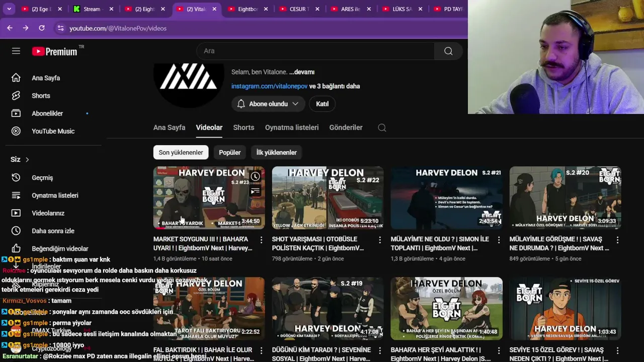Close the (2) Vital browser tab
The height and width of the screenshot is (362, 644).
point(214,9)
